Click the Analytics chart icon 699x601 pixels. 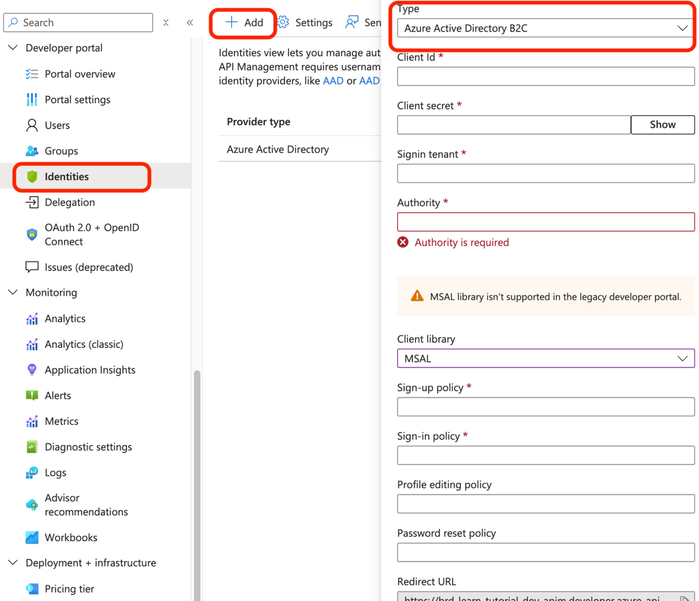tap(32, 319)
